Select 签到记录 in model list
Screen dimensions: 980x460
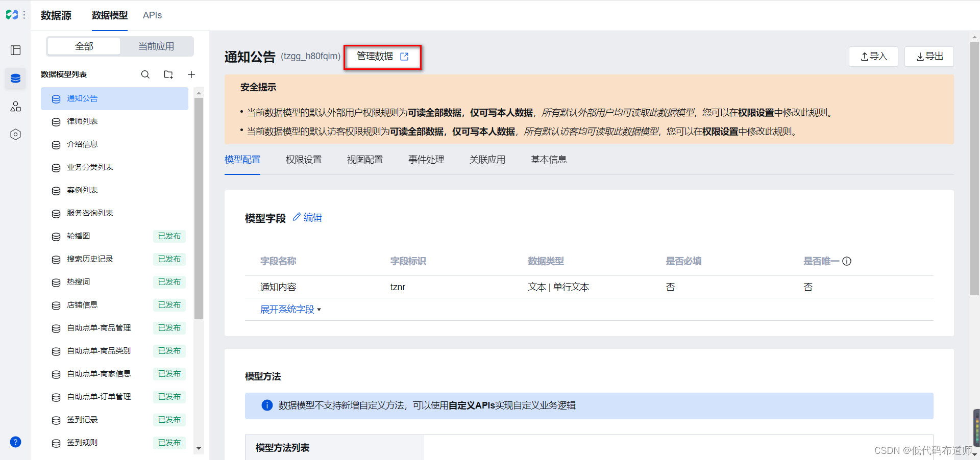(114, 420)
